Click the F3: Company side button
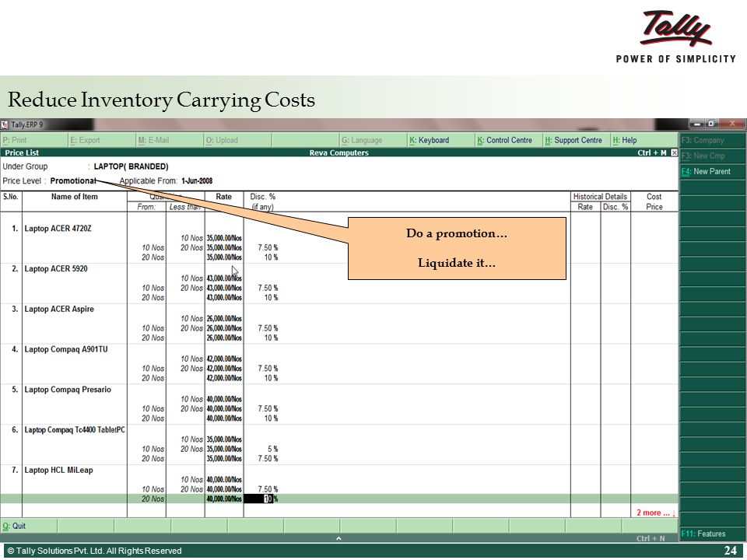The height and width of the screenshot is (560, 747). [x=712, y=140]
